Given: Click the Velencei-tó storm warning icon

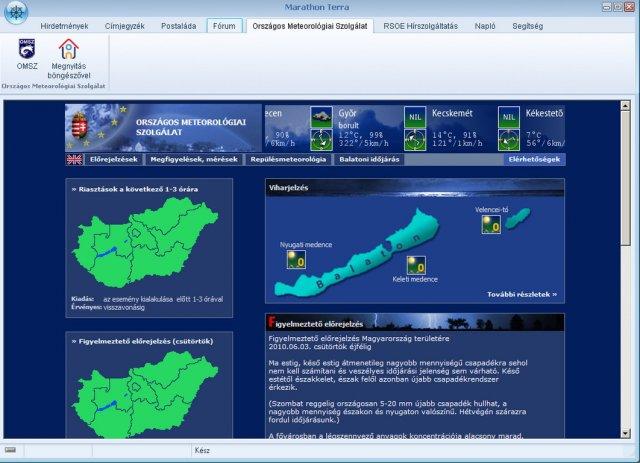Looking at the screenshot, I should click(x=490, y=226).
